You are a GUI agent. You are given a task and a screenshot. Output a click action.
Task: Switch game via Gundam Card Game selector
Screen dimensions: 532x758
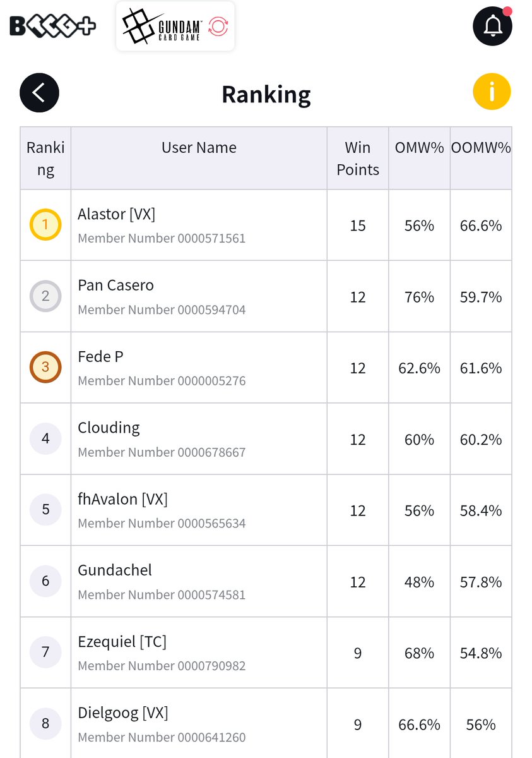tap(175, 27)
